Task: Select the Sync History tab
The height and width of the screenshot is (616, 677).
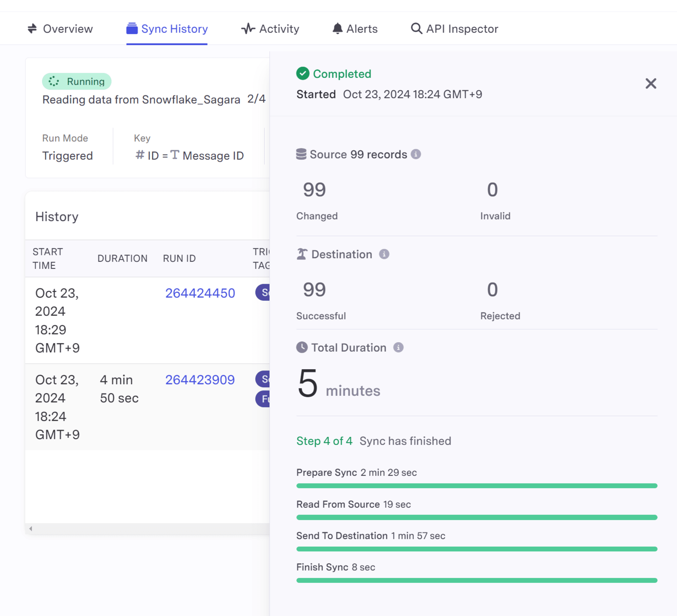Action: 167,29
